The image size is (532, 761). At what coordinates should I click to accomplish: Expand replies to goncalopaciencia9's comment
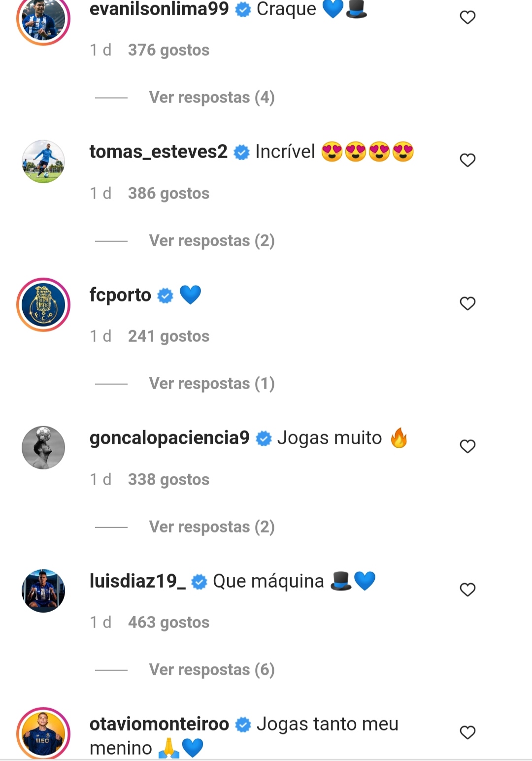(211, 527)
